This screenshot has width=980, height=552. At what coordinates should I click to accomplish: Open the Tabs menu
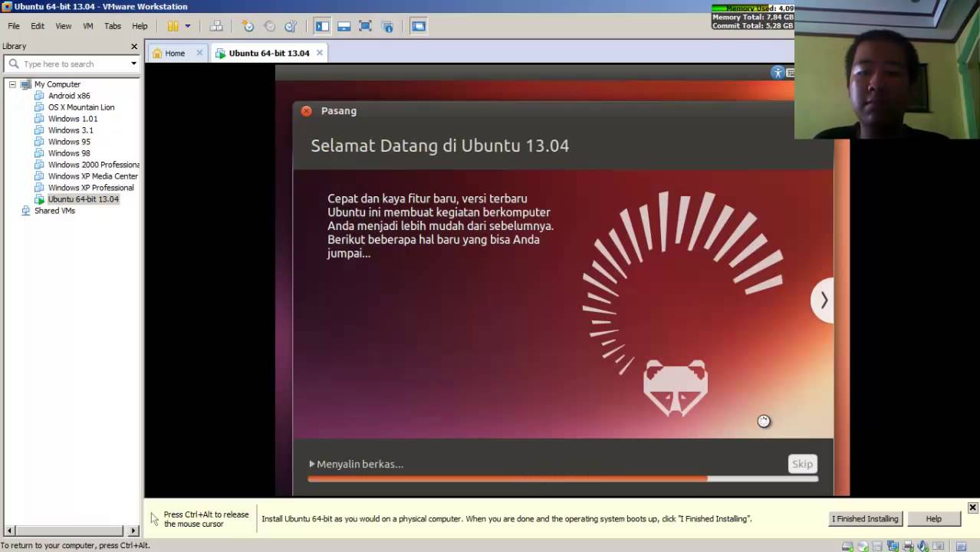[x=113, y=26]
